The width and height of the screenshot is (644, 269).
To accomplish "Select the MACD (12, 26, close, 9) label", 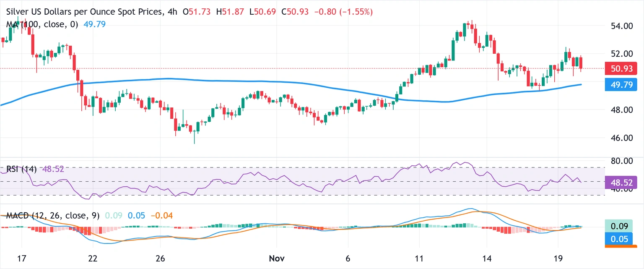I will [x=53, y=216].
